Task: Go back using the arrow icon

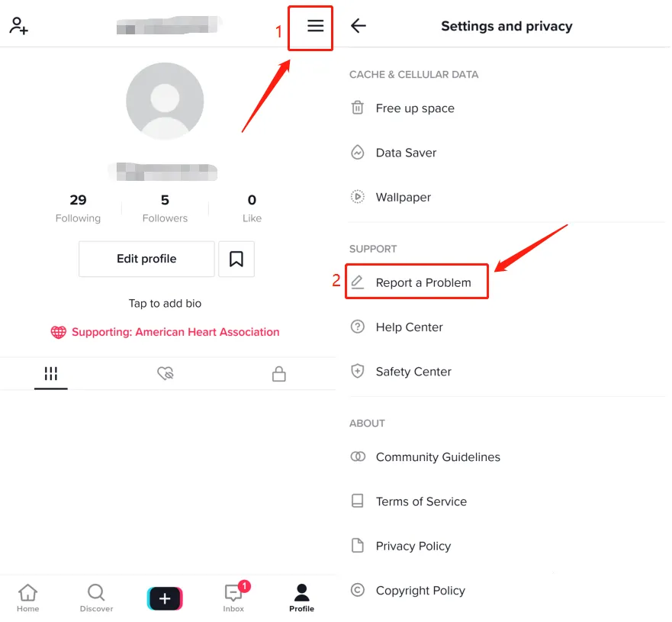Action: [359, 26]
